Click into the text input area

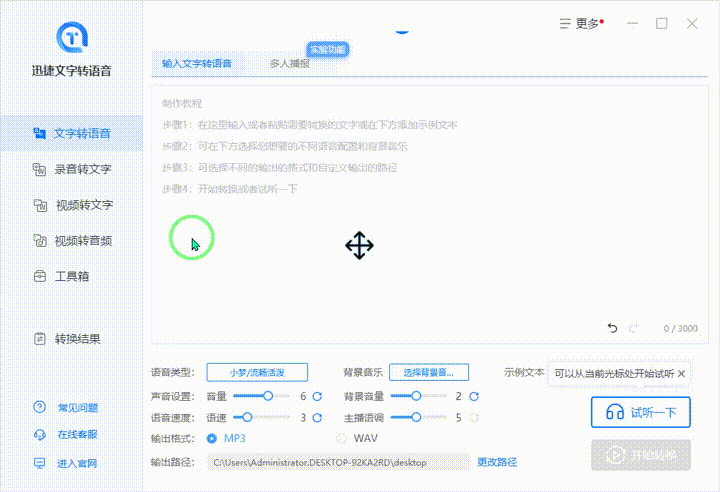coord(430,215)
